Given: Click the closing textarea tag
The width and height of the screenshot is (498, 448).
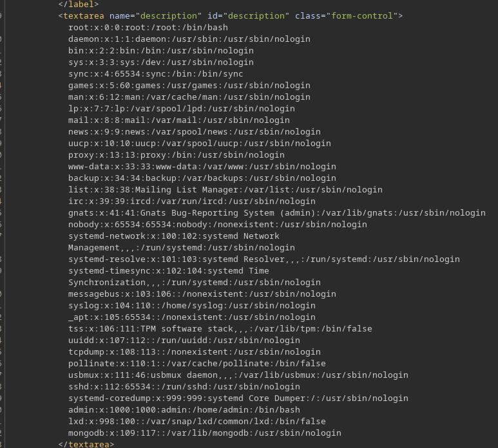Looking at the screenshot, I should click(x=86, y=444).
